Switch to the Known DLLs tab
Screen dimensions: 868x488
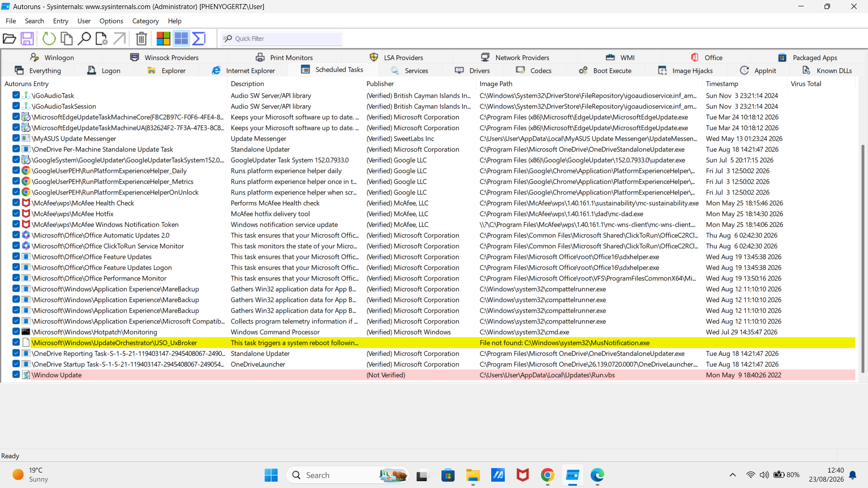click(827, 71)
